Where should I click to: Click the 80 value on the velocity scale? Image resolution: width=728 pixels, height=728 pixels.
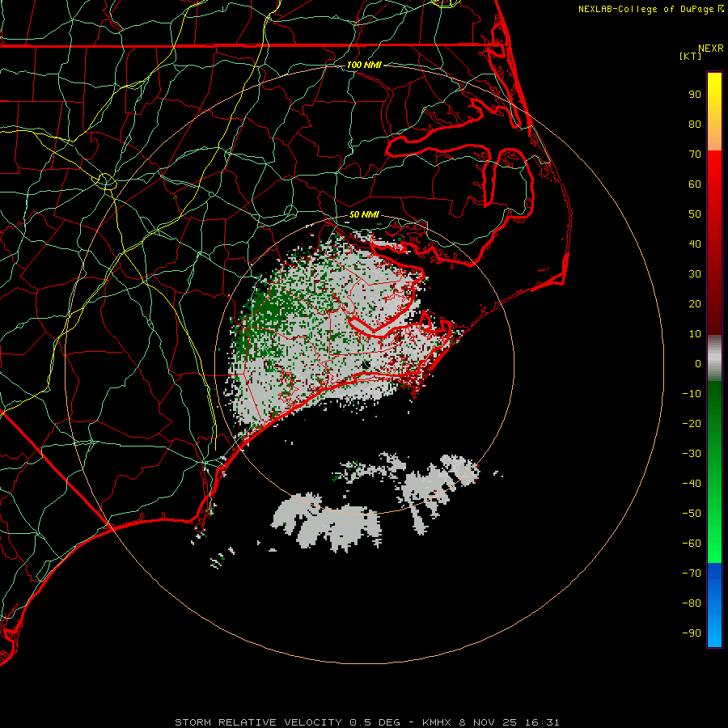point(695,124)
